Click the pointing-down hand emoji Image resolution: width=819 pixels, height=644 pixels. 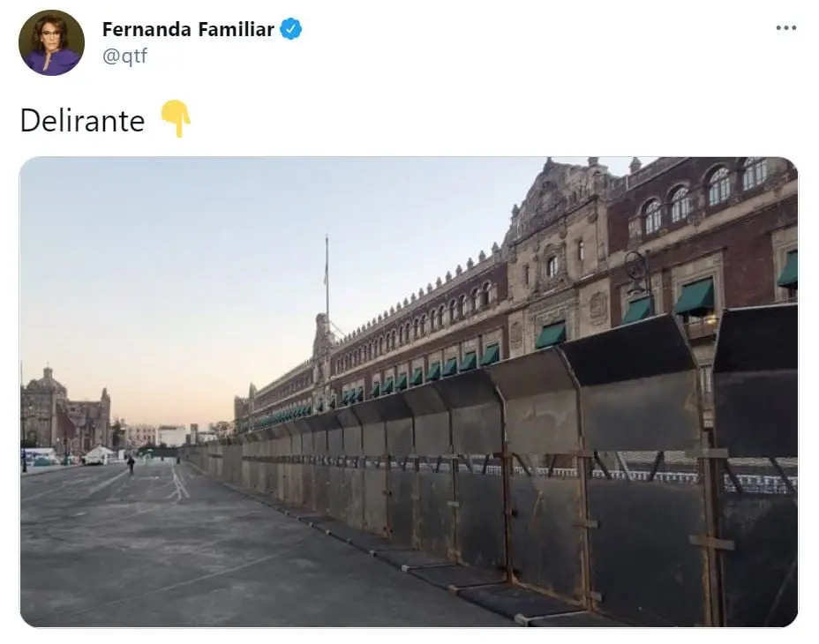point(176,118)
